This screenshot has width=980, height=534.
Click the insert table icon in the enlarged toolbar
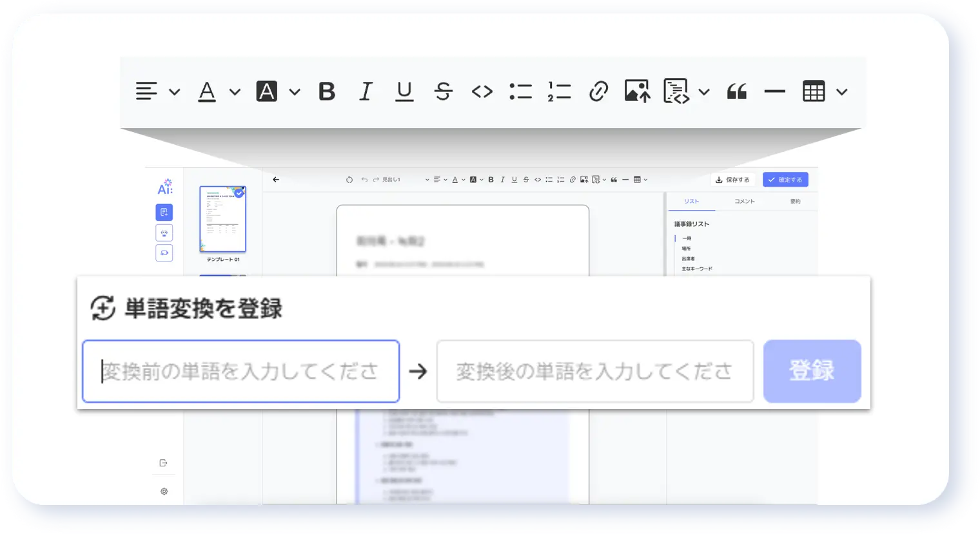[814, 91]
